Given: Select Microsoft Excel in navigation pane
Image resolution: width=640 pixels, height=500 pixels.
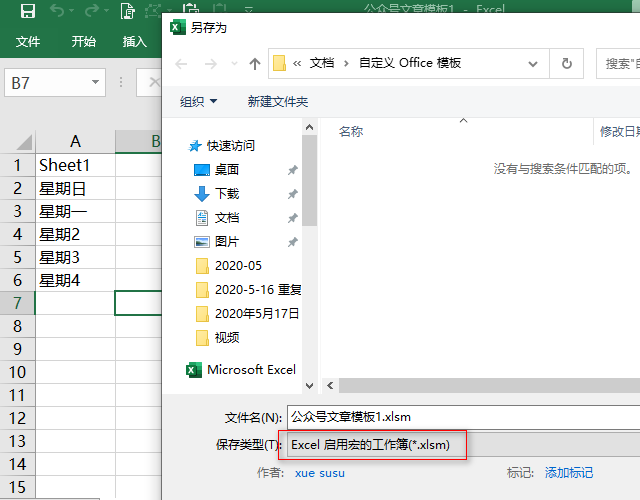Looking at the screenshot, I should click(242, 370).
